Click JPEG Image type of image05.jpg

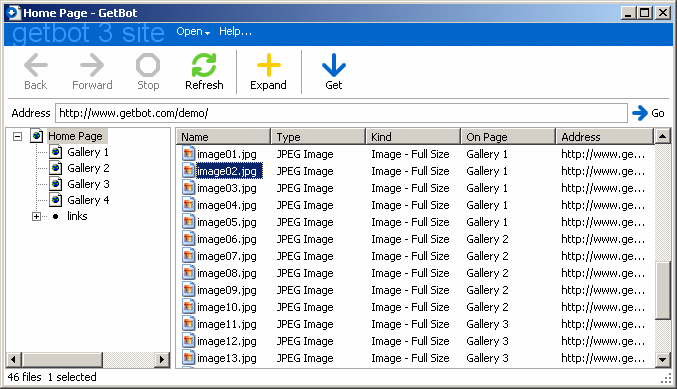click(305, 222)
